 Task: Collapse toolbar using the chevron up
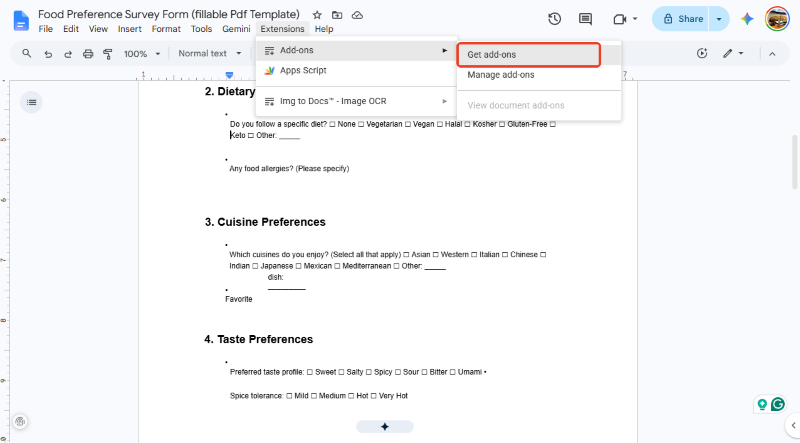(772, 54)
